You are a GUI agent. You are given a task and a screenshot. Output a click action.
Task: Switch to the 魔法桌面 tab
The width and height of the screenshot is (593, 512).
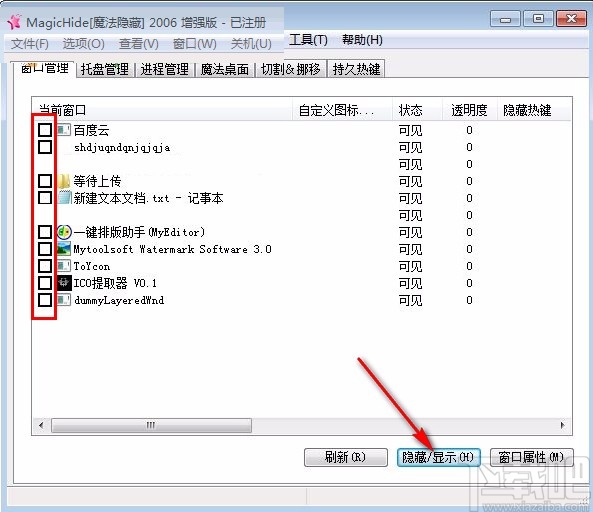point(225,70)
